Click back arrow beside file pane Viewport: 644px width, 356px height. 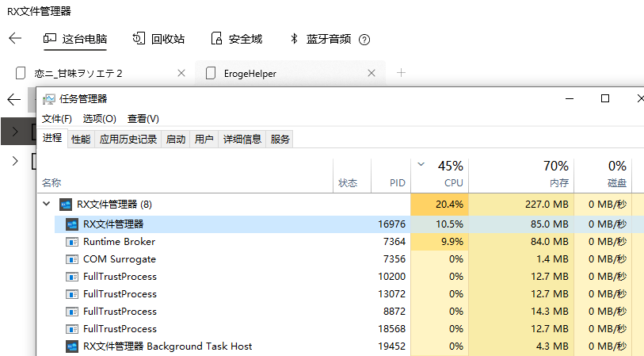click(14, 99)
